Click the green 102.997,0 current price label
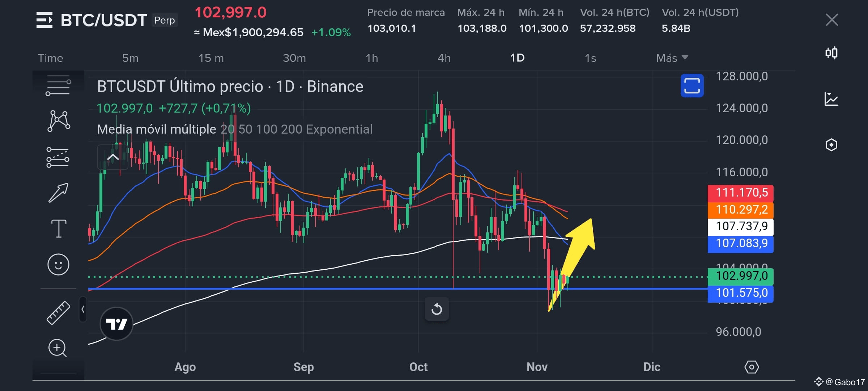The image size is (868, 391). coord(740,276)
